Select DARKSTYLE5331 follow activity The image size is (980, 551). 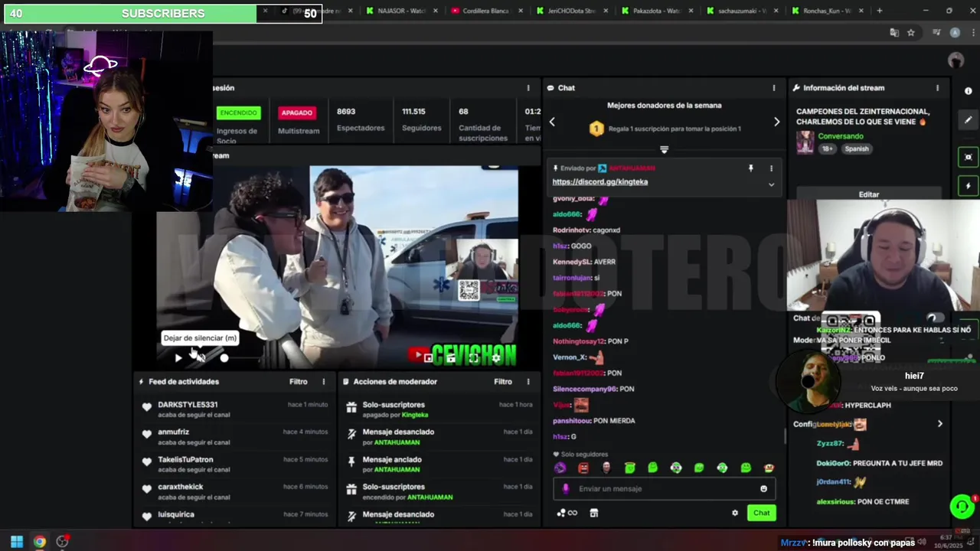coord(234,409)
